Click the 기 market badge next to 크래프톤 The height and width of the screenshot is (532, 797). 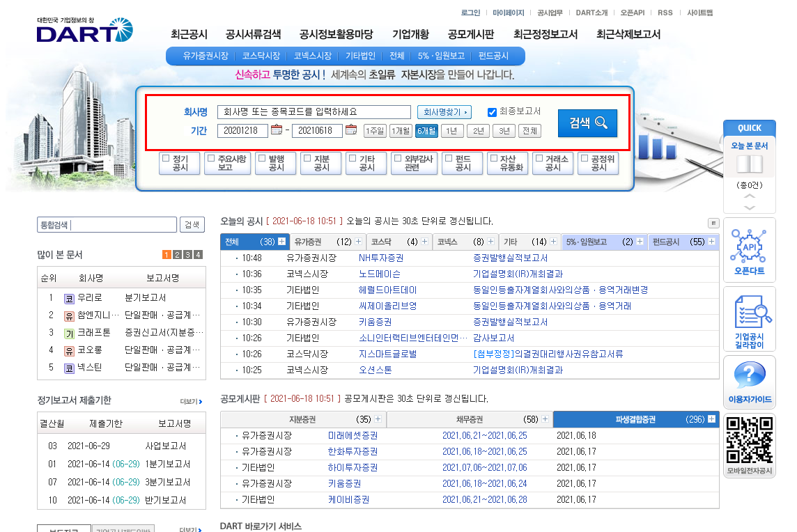click(69, 334)
